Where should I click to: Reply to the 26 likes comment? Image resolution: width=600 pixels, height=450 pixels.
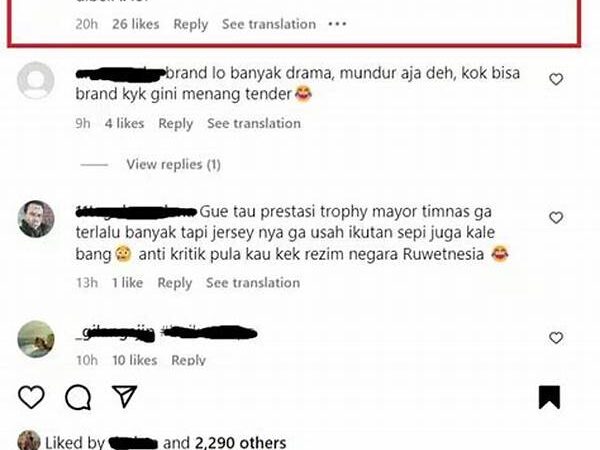pyautogui.click(x=191, y=24)
